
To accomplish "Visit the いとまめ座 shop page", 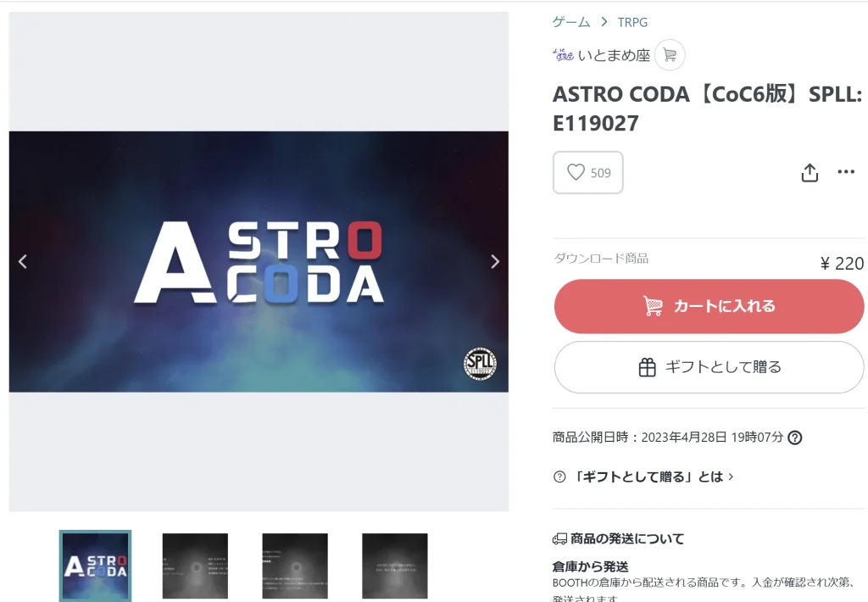I will click(614, 55).
